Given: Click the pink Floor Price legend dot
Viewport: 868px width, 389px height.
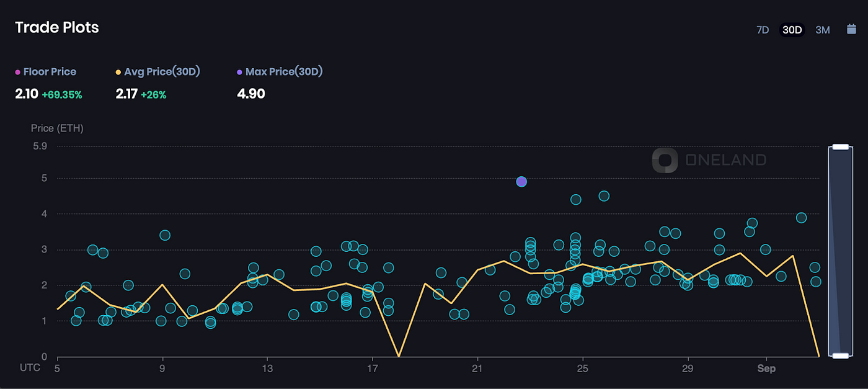Looking at the screenshot, I should tap(18, 72).
